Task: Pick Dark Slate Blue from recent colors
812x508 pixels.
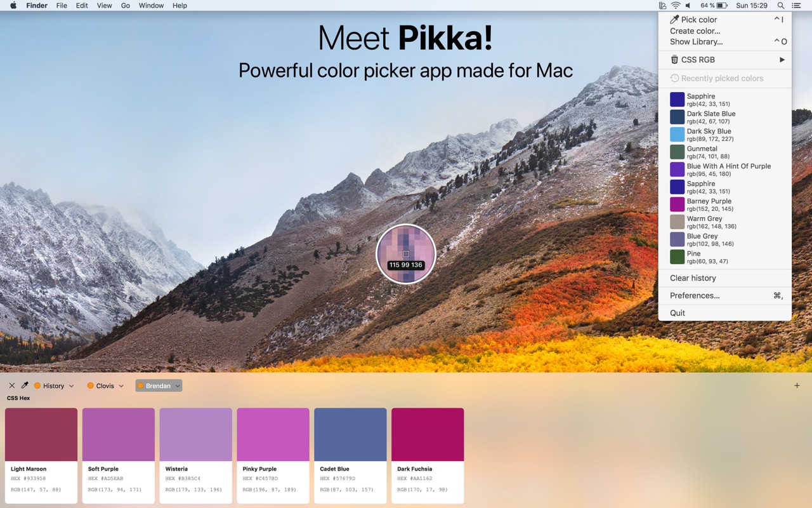Action: pos(724,117)
